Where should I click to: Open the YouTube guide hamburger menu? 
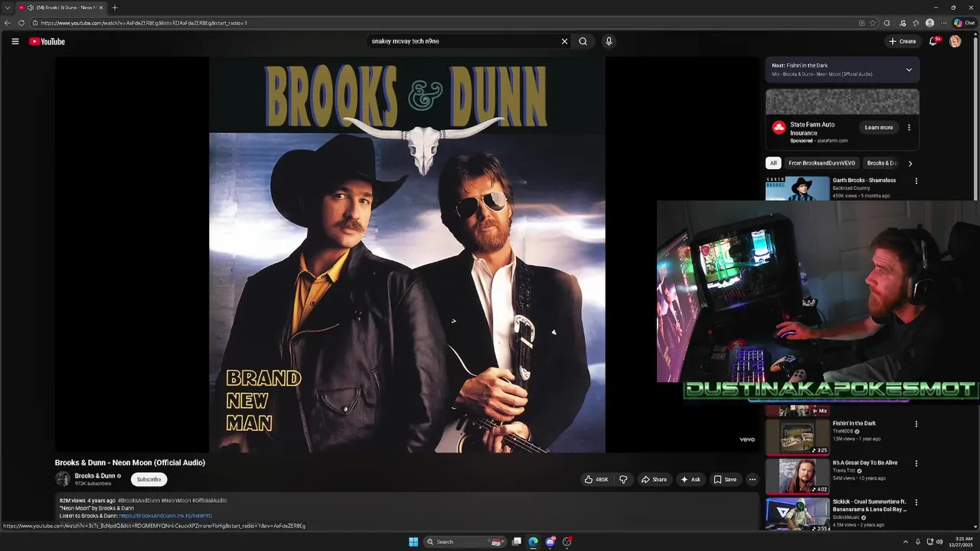coord(15,41)
